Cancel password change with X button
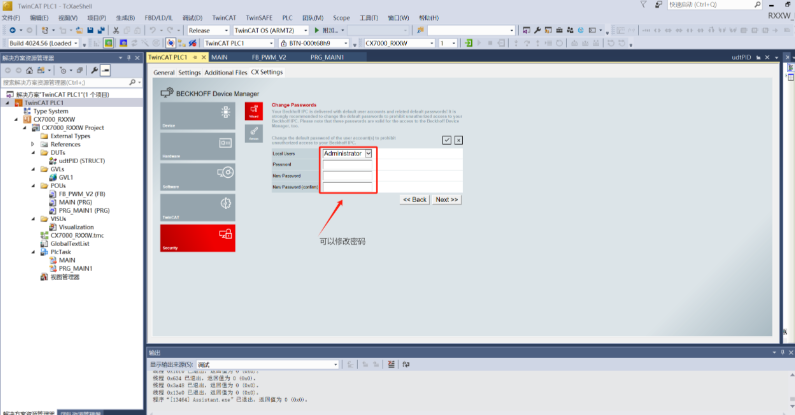Screen dimensions: 795x415 [x=458, y=140]
